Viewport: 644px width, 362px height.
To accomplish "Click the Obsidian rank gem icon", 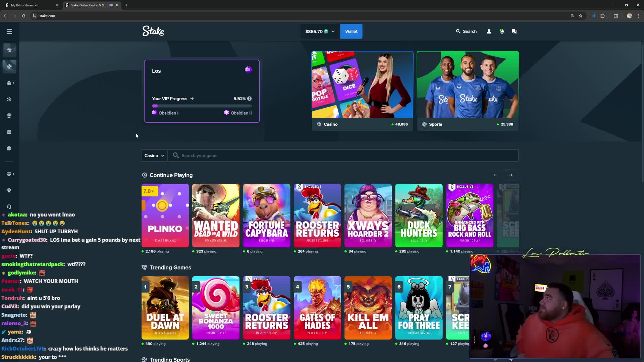I will pyautogui.click(x=248, y=69).
